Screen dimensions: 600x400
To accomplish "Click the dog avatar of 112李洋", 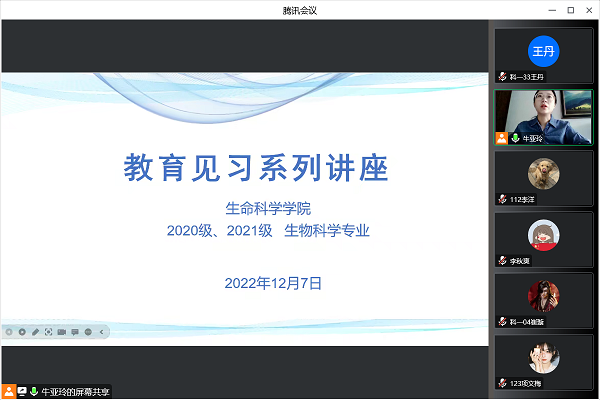I will tap(543, 174).
